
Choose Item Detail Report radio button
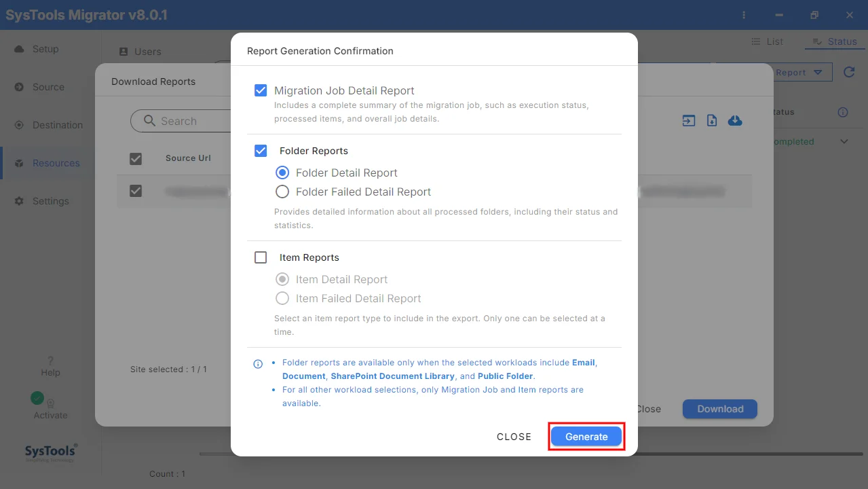(282, 279)
